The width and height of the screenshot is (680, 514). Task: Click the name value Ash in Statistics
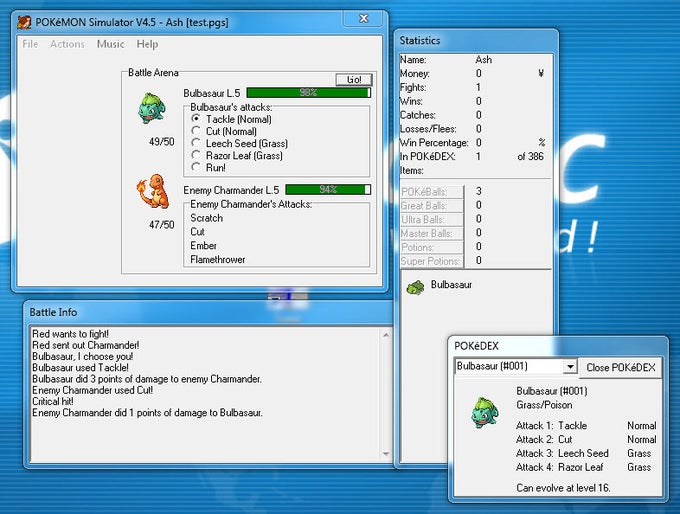tap(483, 59)
